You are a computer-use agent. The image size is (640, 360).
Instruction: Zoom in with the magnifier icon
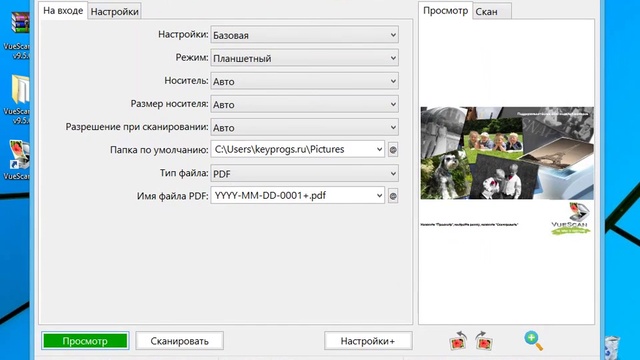click(533, 341)
